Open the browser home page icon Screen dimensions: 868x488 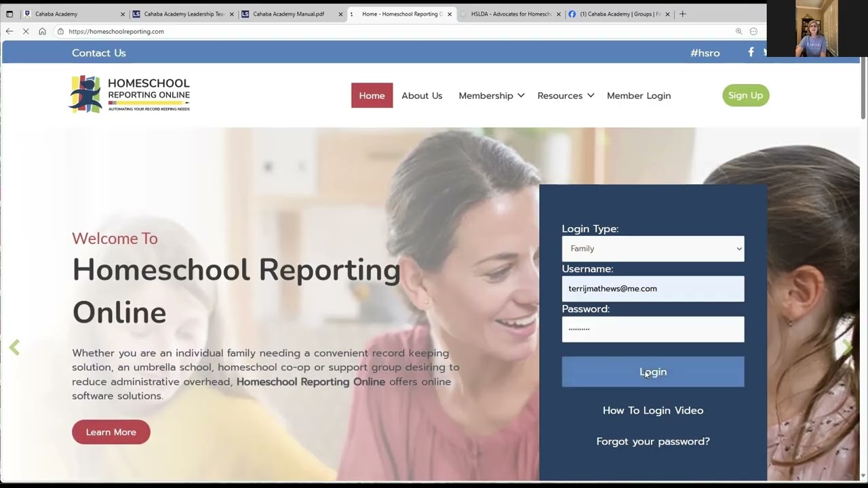pos(42,31)
